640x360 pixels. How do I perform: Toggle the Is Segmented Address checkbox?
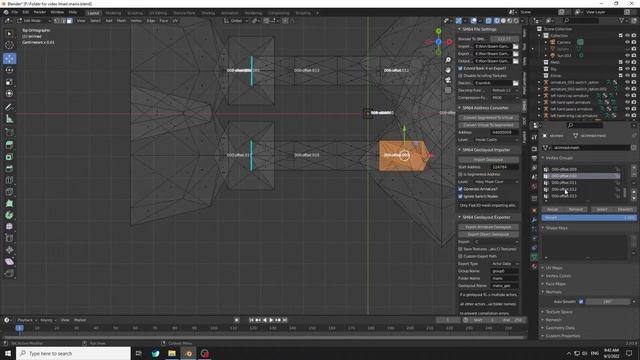coord(460,174)
